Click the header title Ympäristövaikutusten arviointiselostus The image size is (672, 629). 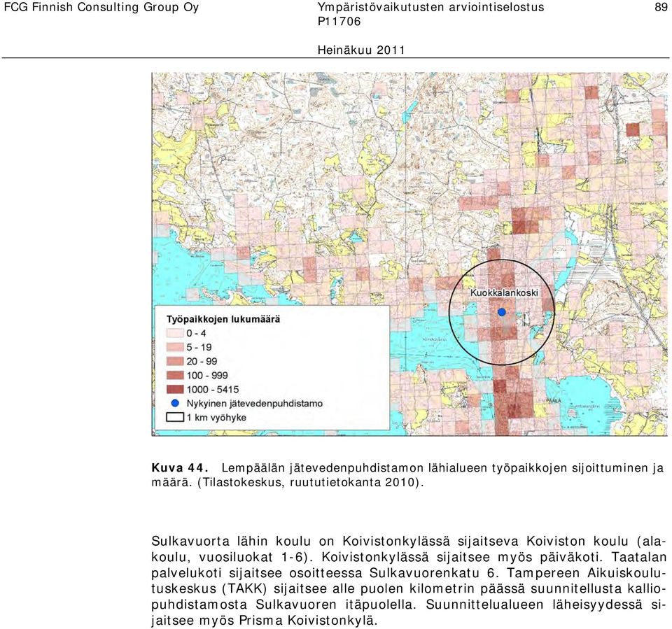click(x=430, y=7)
